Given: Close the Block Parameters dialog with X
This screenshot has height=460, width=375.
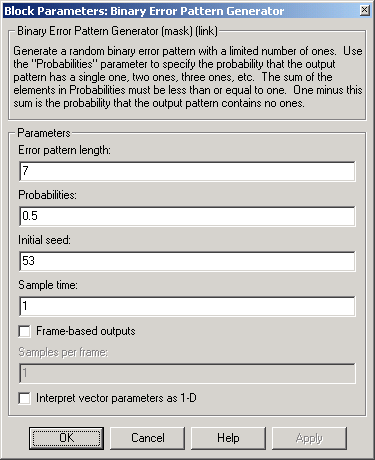Looking at the screenshot, I should pyautogui.click(x=365, y=10).
